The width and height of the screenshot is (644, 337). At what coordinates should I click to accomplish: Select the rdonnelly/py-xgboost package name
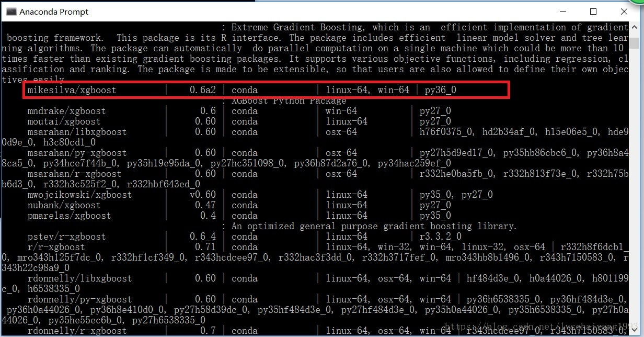(80, 299)
